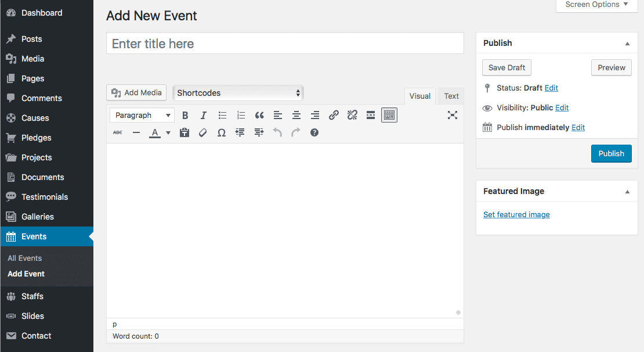The width and height of the screenshot is (644, 352).
Task: Open distraction-free writing mode
Action: 452,116
